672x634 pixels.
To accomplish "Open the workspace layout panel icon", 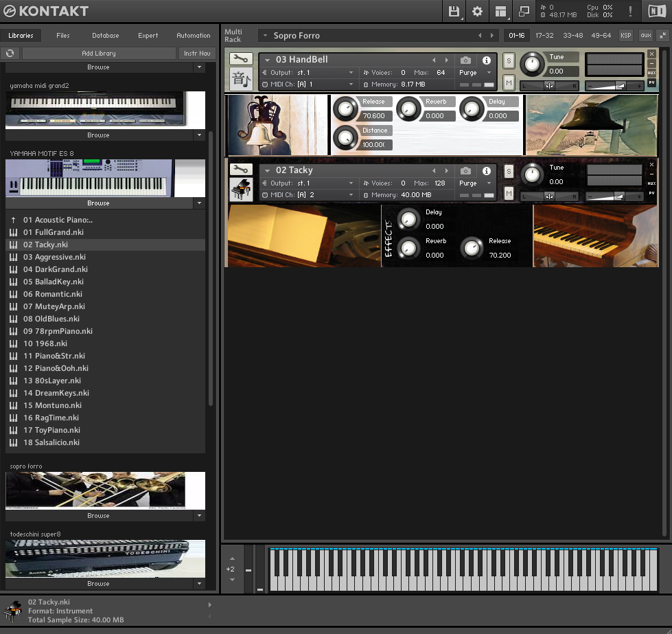I will pyautogui.click(x=500, y=11).
